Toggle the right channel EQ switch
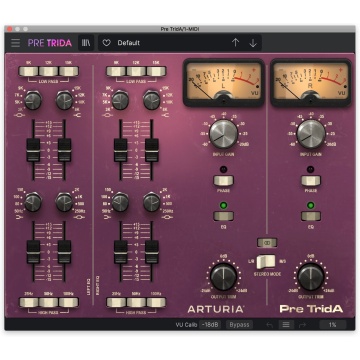 click(311, 216)
